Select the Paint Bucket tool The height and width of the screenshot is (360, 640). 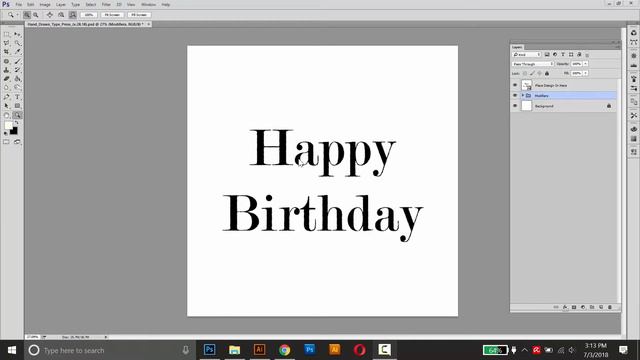coord(17,79)
